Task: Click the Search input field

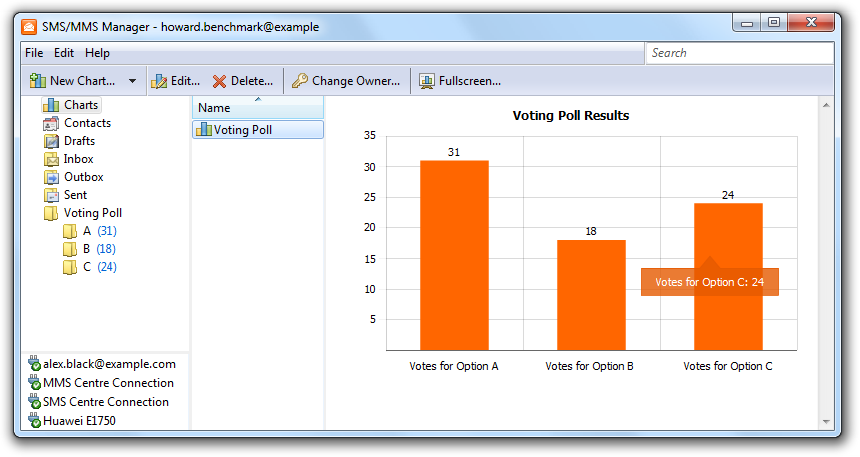Action: coord(738,53)
